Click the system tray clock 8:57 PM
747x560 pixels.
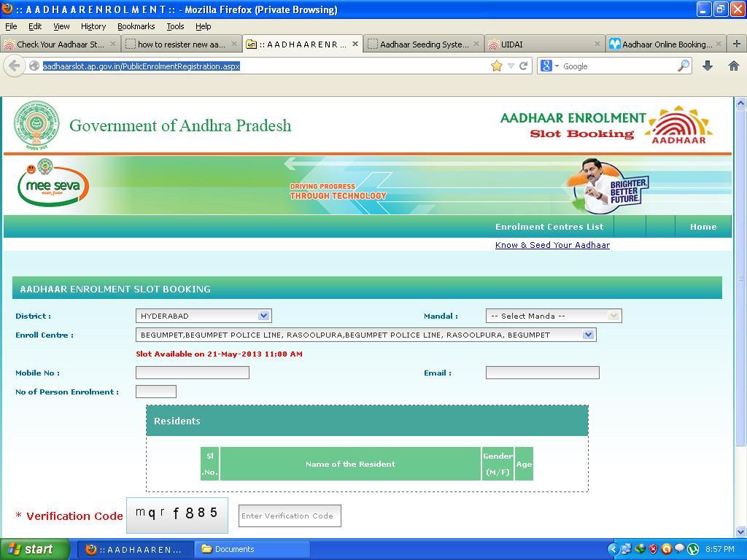point(720,549)
